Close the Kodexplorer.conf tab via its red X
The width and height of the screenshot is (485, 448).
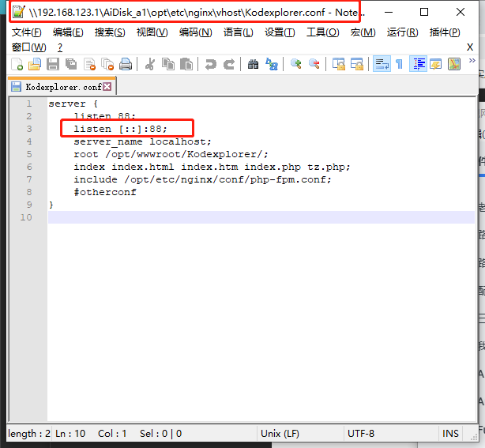107,87
